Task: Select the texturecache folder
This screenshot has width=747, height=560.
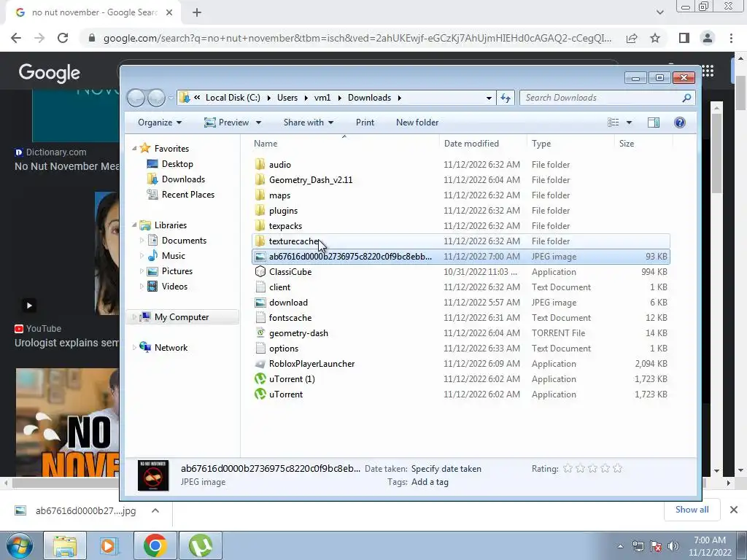Action: point(293,241)
